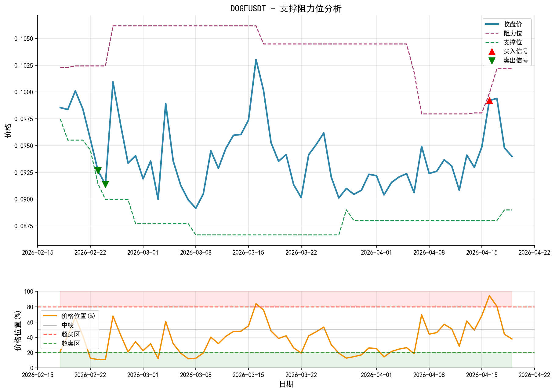Click the red triangle icon in the legend
The image size is (555, 392).
492,52
